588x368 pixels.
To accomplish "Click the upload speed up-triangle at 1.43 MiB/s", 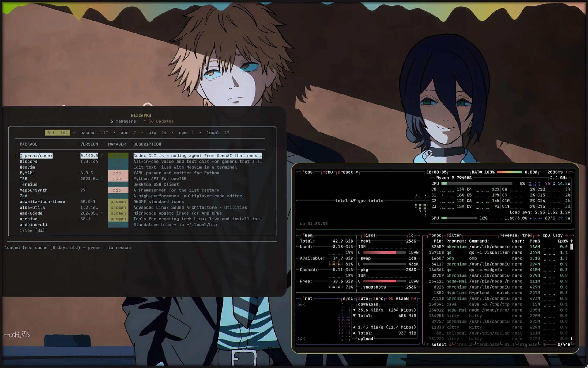I will (354, 327).
